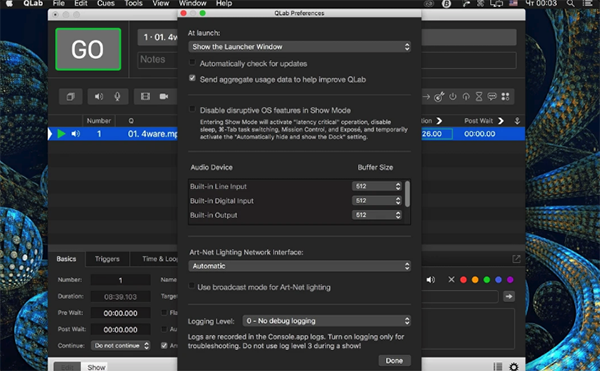The image size is (600, 371).
Task: Enable Disable disruptive OS features in Show Mode
Action: (x=192, y=109)
